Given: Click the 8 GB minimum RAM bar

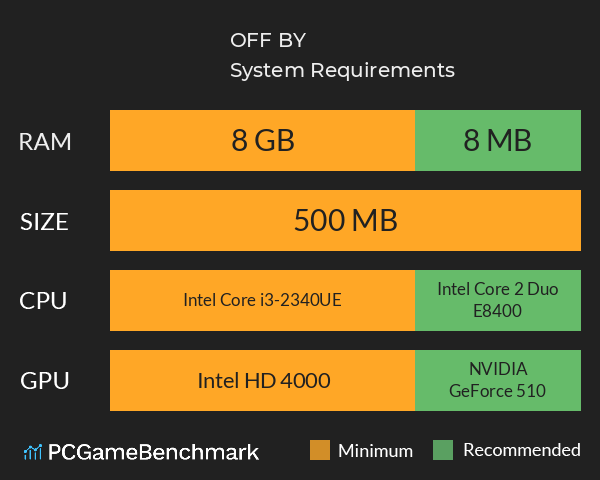Looking at the screenshot, I should [262, 141].
